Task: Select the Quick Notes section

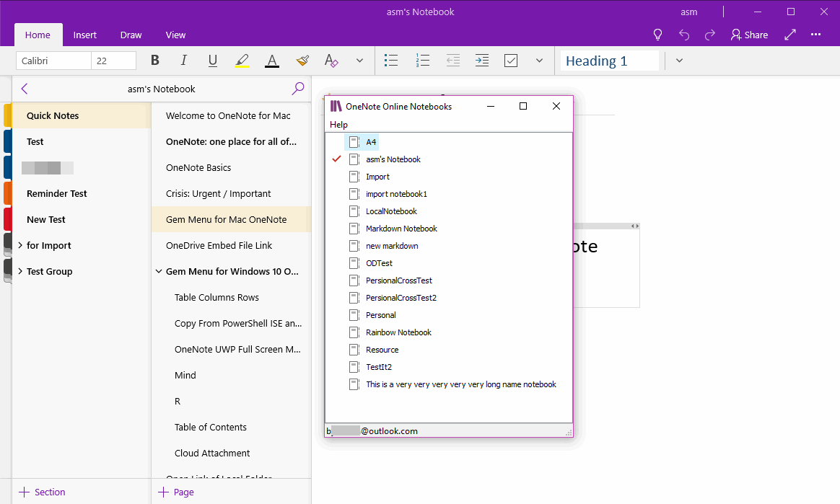Action: click(x=80, y=115)
